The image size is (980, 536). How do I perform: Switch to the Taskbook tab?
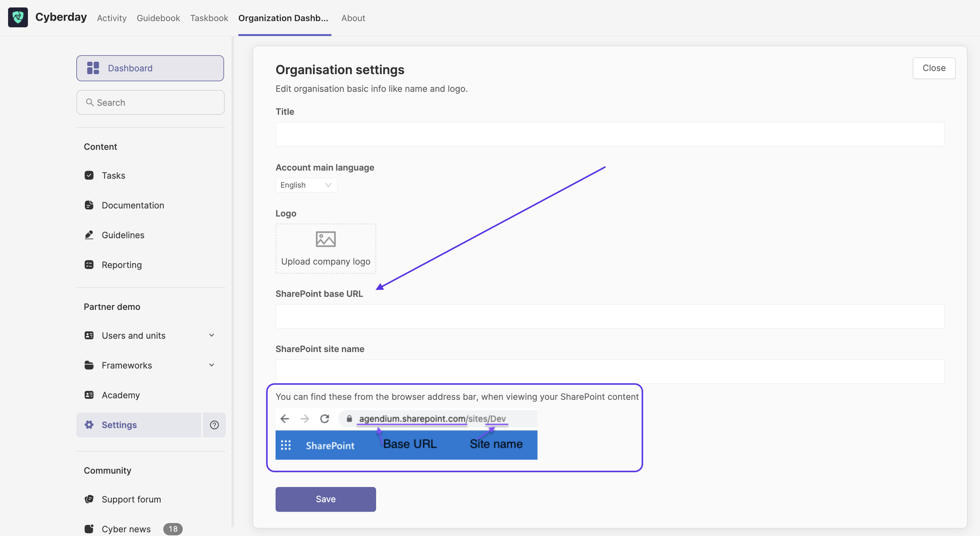pos(209,18)
